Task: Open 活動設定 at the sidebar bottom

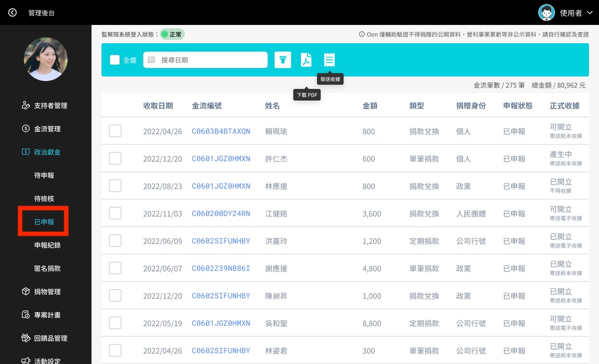Action: tap(47, 360)
